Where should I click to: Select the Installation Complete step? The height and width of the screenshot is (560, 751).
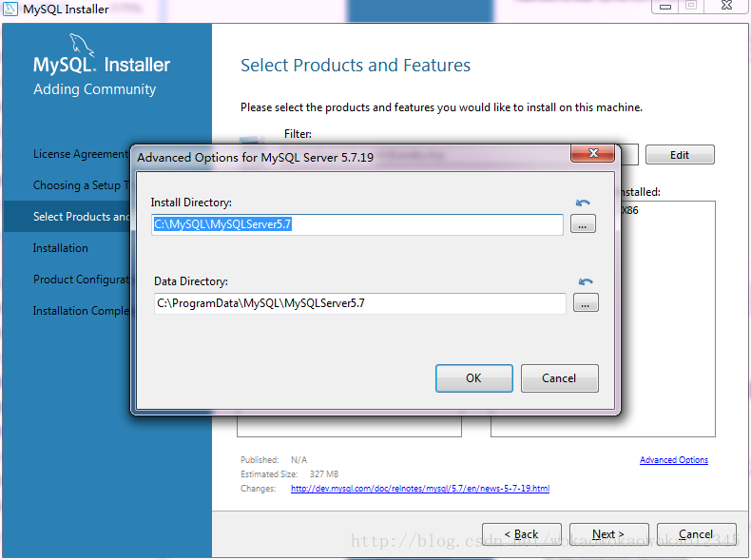(x=82, y=311)
